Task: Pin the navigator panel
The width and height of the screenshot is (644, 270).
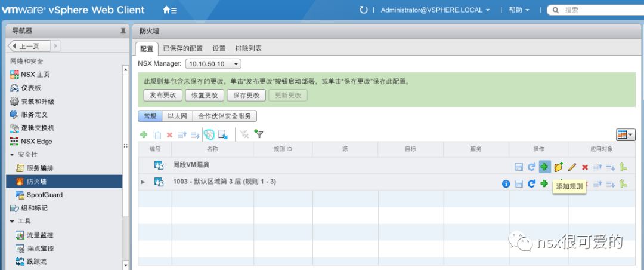Action: click(123, 31)
